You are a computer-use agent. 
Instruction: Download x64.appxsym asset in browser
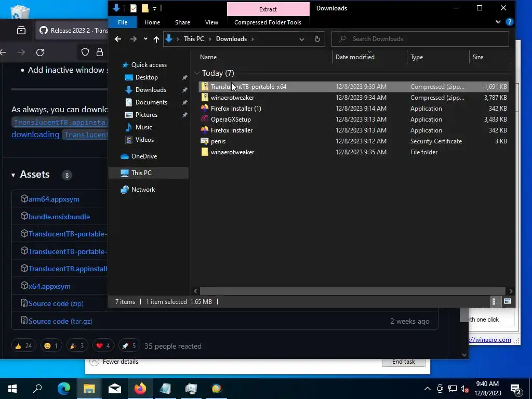click(x=49, y=286)
